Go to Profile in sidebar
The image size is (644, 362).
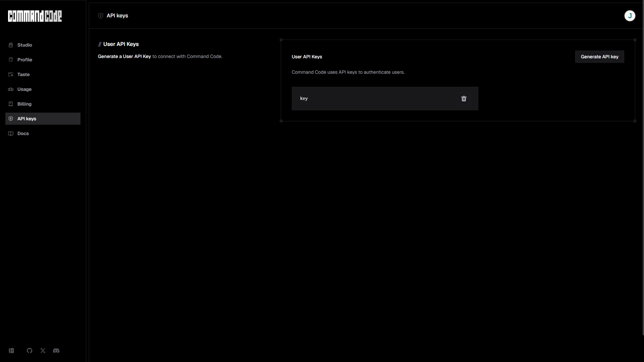pos(43,60)
